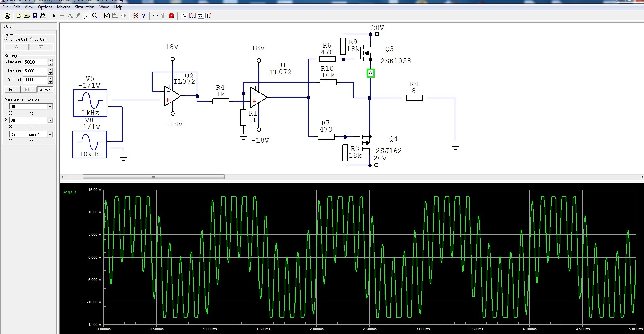
Task: Toggle the Auto Y button
Action: coord(45,90)
